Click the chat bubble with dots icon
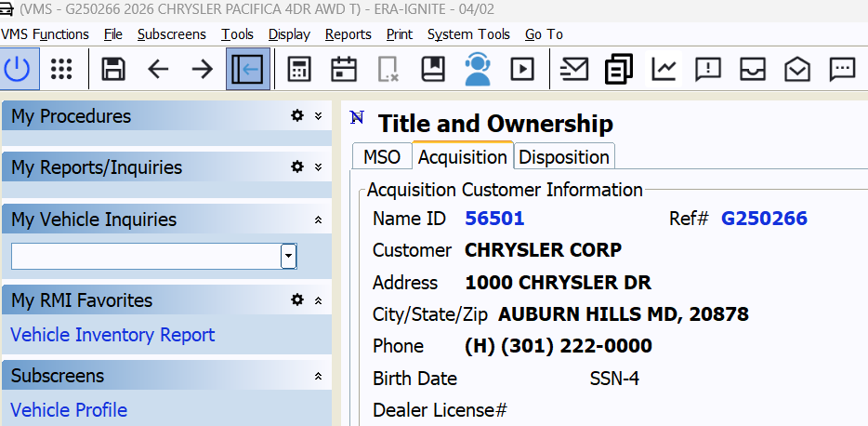868x426 pixels. pos(843,69)
